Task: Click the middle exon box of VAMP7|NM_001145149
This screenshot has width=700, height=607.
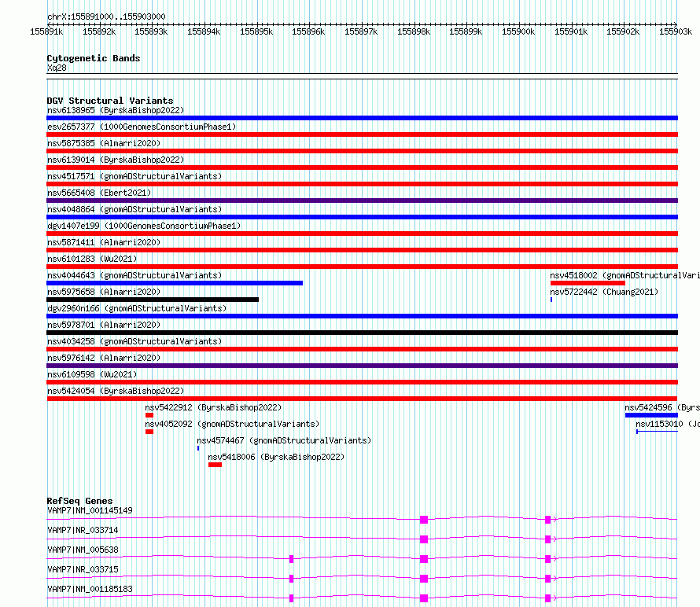Action: tap(424, 520)
